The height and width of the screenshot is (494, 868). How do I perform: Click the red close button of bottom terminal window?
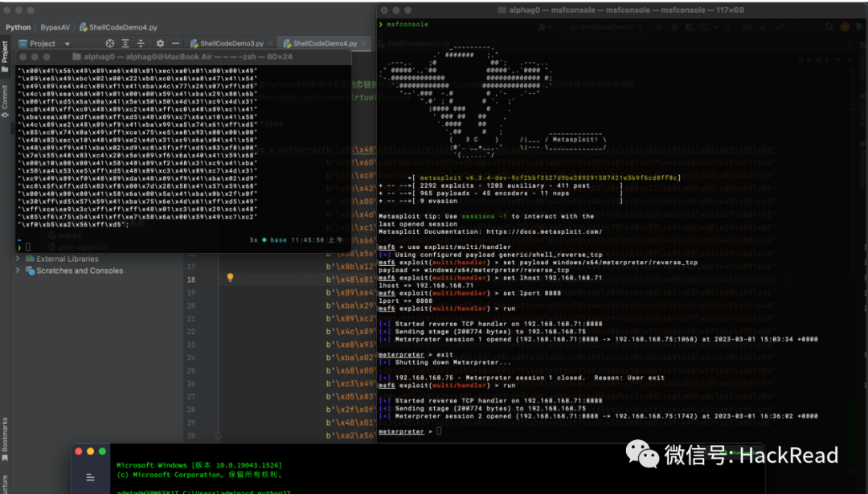[79, 451]
